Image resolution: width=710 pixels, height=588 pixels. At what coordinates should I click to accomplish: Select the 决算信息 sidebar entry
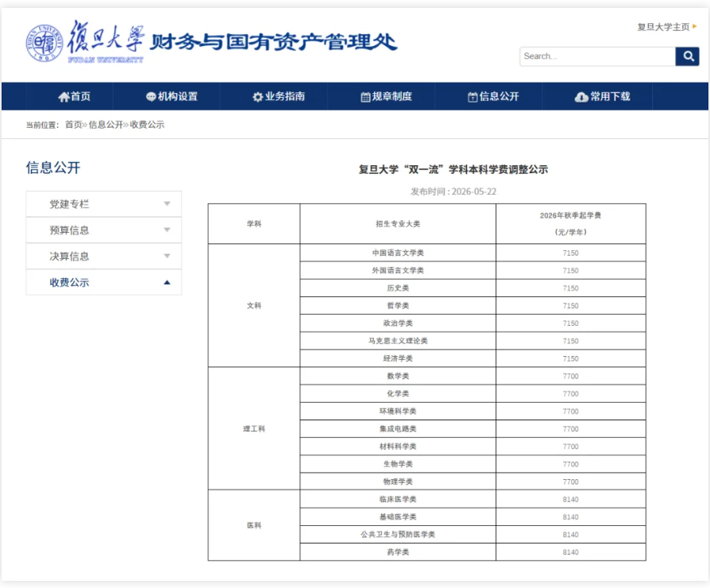click(104, 256)
